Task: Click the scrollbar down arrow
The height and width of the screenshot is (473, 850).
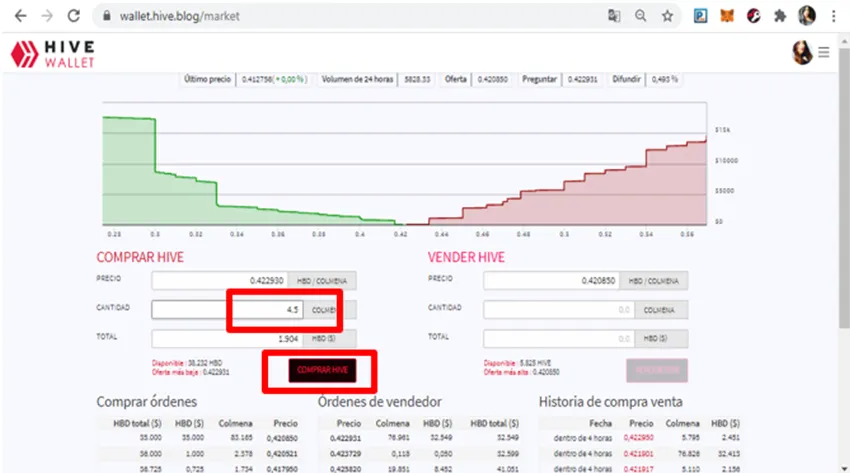Action: click(844, 468)
